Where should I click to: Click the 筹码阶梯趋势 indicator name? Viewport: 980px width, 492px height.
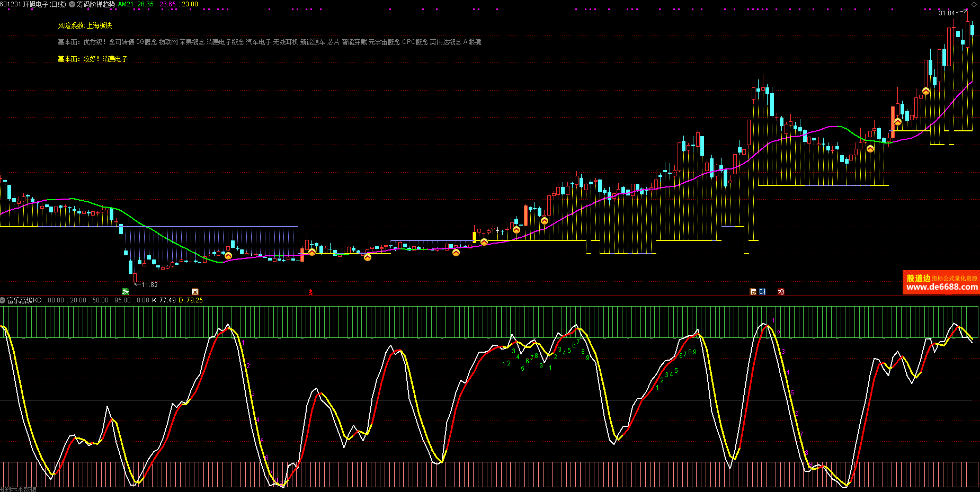tap(96, 4)
